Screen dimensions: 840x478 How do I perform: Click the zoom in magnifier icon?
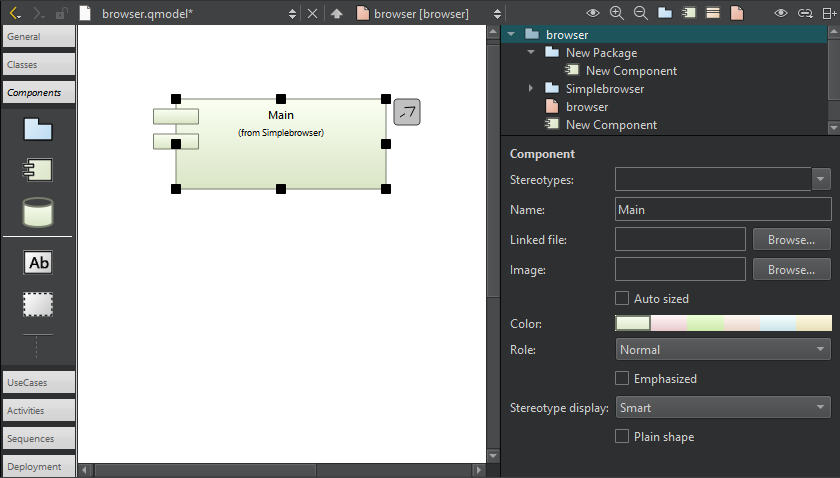[616, 13]
